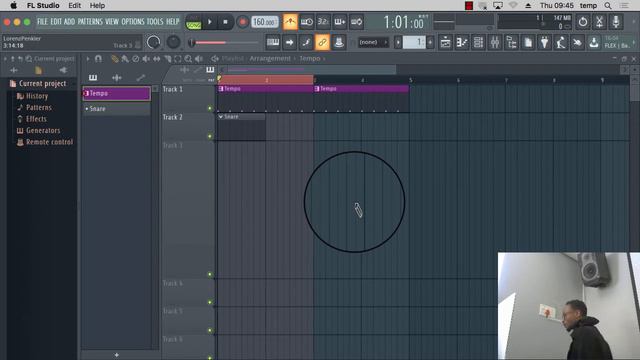Select the dashed select tool icon

178,59
